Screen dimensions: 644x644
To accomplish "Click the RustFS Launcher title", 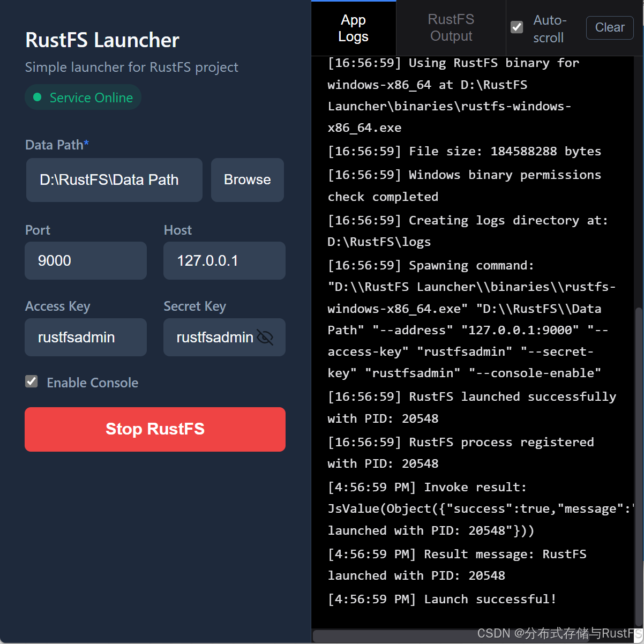I will pos(102,40).
